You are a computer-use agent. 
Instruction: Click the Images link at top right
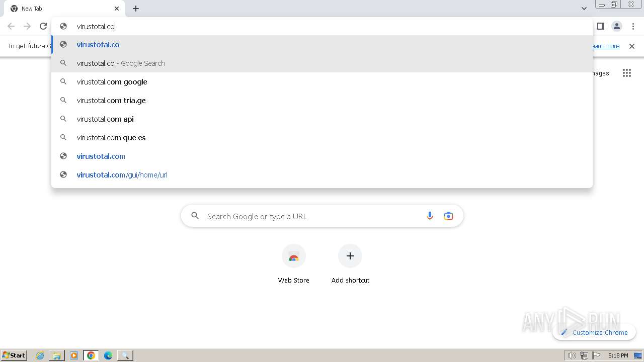(601, 73)
